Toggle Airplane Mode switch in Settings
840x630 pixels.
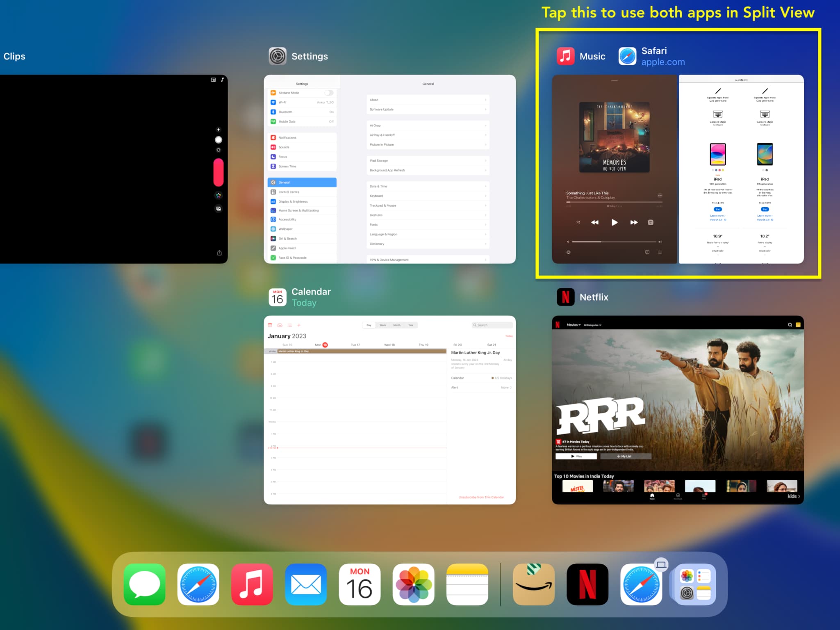(x=329, y=93)
